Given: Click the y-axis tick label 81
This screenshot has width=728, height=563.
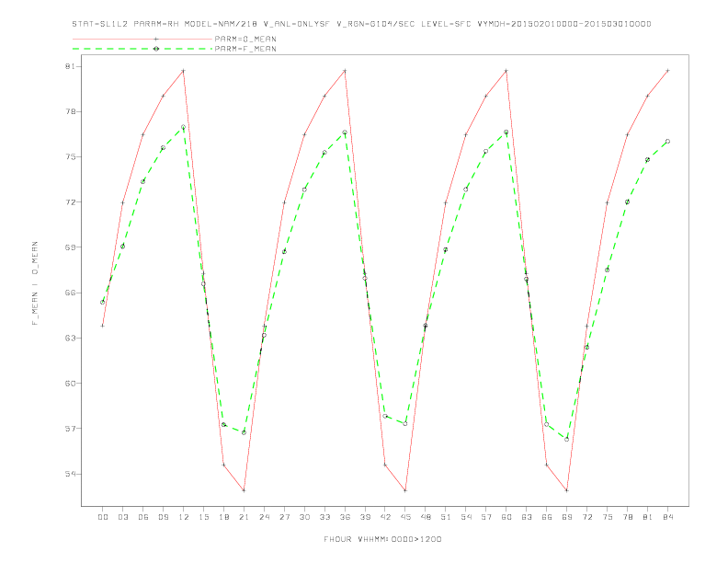Looking at the screenshot, I should pos(70,66).
